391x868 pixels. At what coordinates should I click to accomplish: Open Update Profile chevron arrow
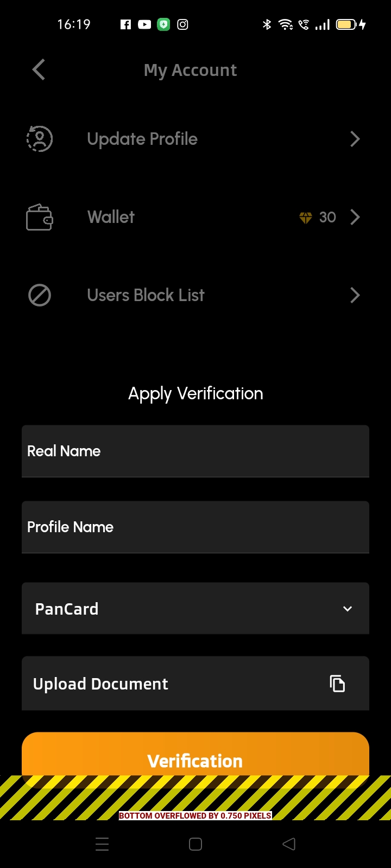tap(355, 139)
